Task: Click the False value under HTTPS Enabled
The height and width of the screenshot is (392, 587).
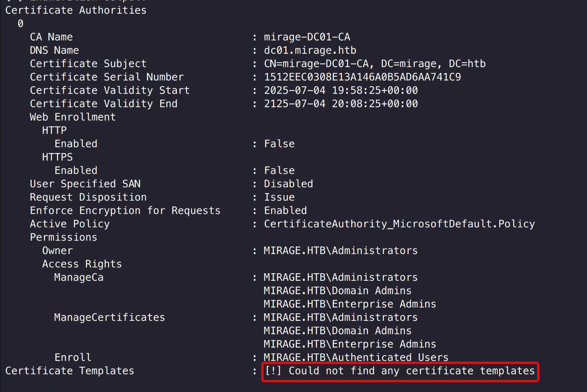Action: click(279, 171)
